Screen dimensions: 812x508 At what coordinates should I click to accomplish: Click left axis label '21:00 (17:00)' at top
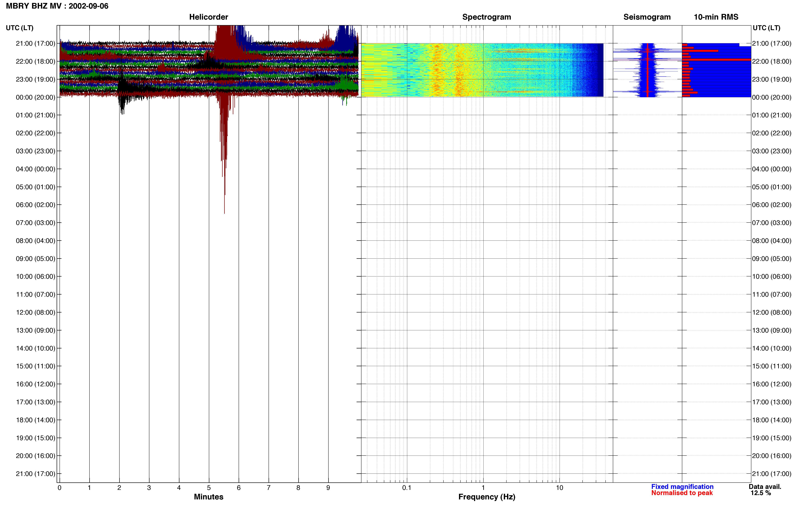pos(35,43)
